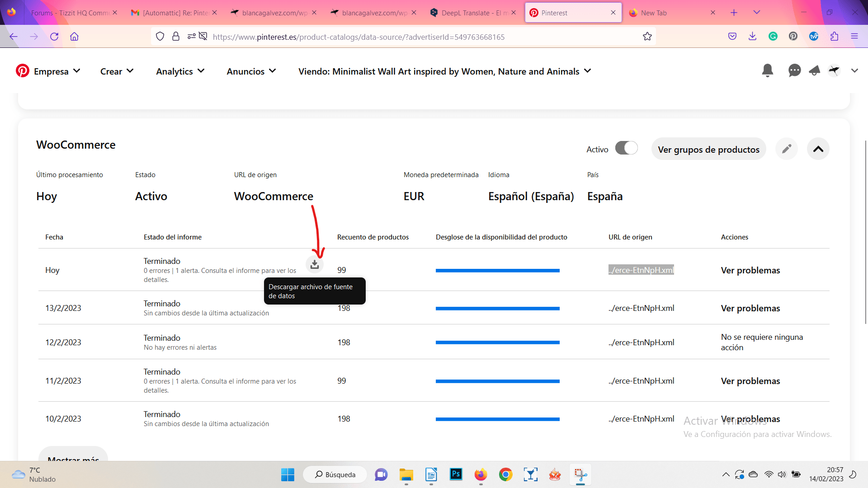The image size is (868, 488).
Task: Click the shield tracking protection icon
Action: [160, 37]
